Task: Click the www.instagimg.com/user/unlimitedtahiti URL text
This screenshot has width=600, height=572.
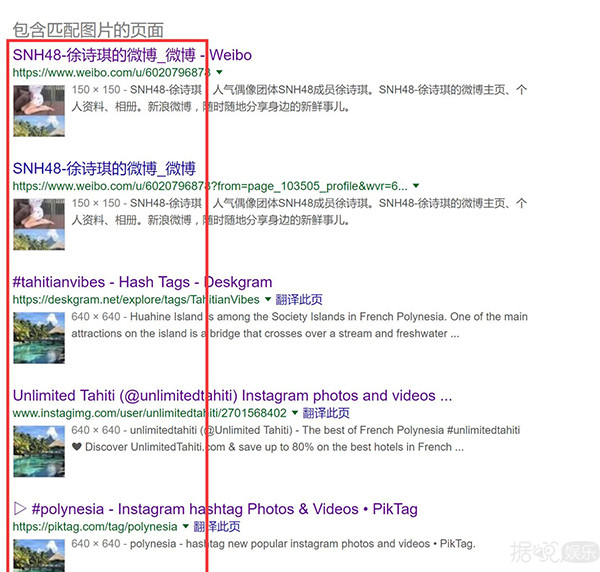Action: [150, 413]
